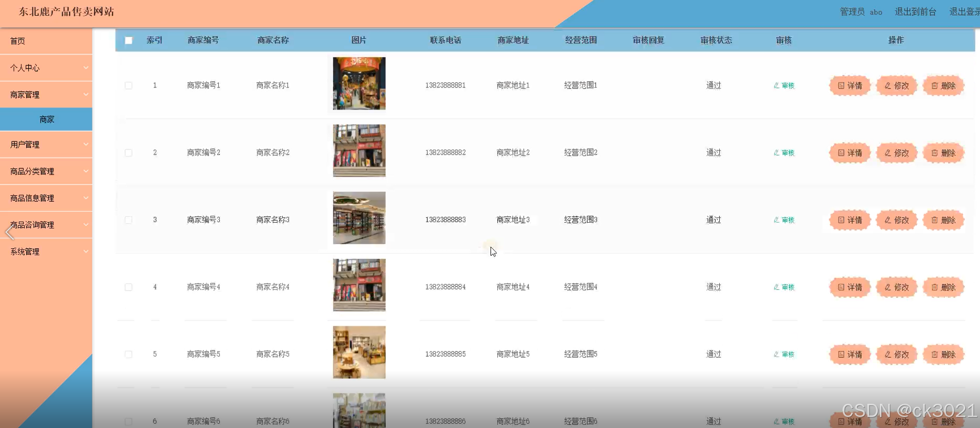
Task: Click the cell 商家地址4
Action: click(513, 287)
